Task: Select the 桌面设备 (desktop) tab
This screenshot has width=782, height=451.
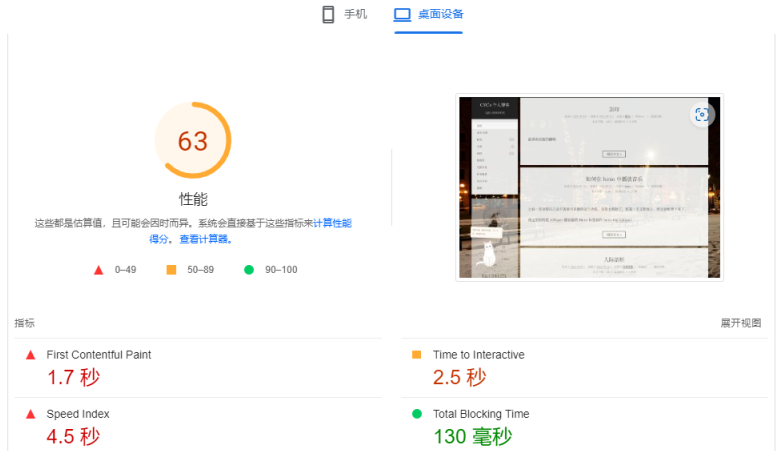Action: click(428, 14)
